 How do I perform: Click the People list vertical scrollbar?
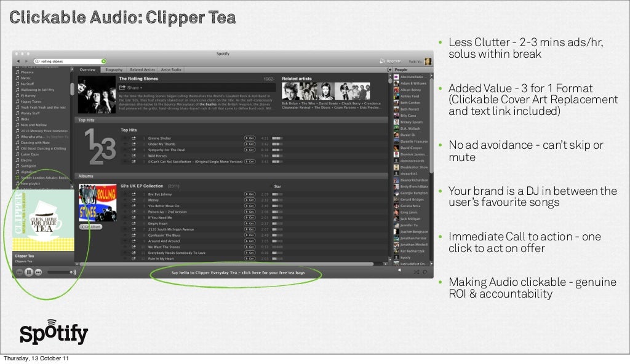[431, 125]
